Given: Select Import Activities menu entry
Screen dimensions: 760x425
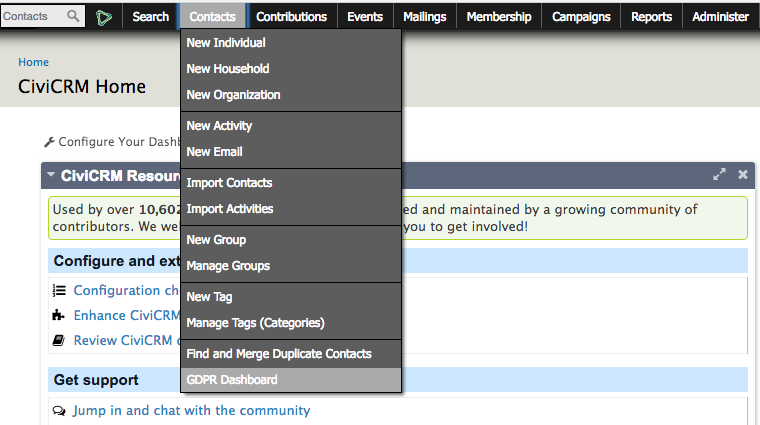Looking at the screenshot, I should tap(291, 209).
